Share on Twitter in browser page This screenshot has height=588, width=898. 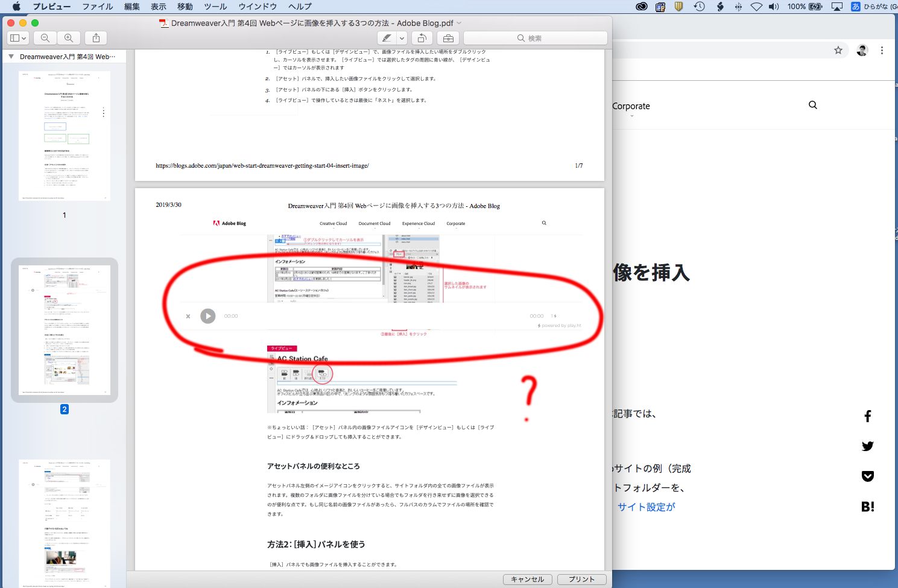pos(868,446)
